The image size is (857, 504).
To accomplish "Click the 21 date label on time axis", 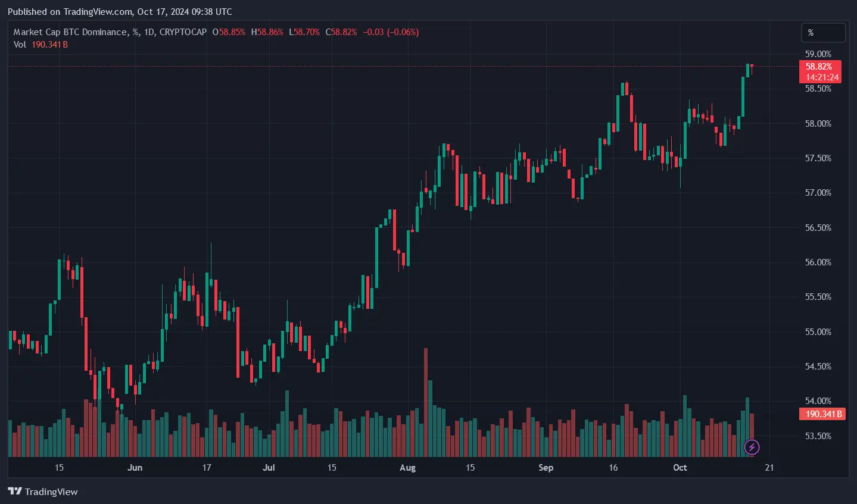I will (769, 468).
